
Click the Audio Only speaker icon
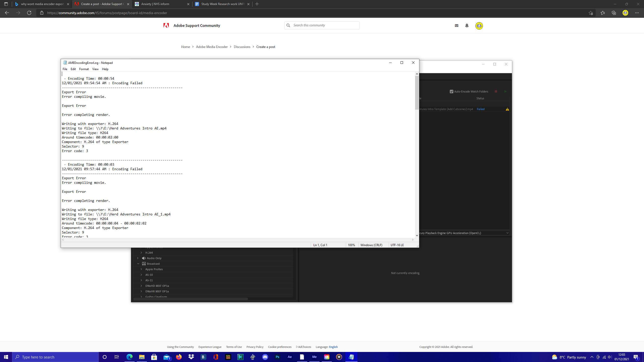tap(144, 258)
